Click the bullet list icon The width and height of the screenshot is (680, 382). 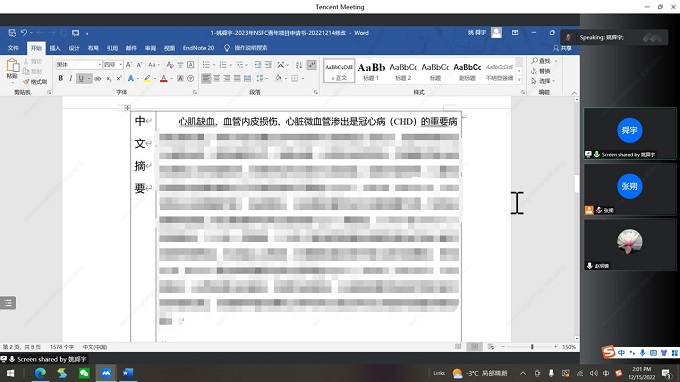(x=206, y=65)
